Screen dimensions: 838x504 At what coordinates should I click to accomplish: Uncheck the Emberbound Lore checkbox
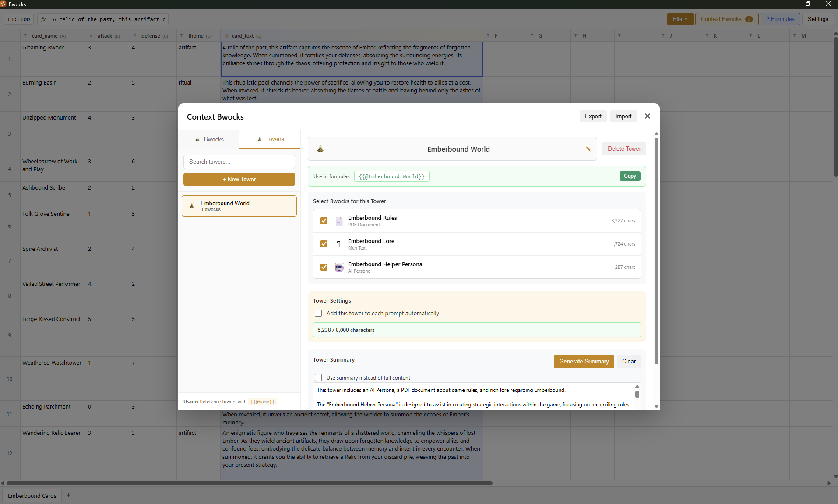pos(324,244)
